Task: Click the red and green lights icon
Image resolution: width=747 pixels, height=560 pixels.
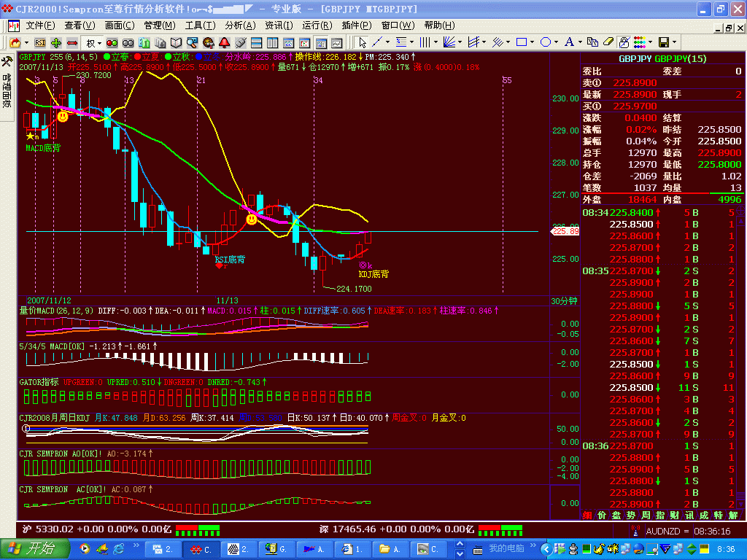Action: point(112,43)
